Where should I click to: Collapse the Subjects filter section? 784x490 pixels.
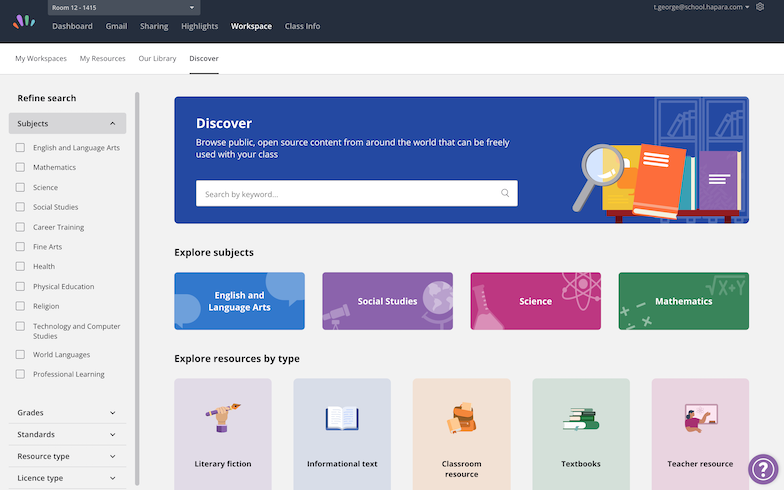(67, 123)
